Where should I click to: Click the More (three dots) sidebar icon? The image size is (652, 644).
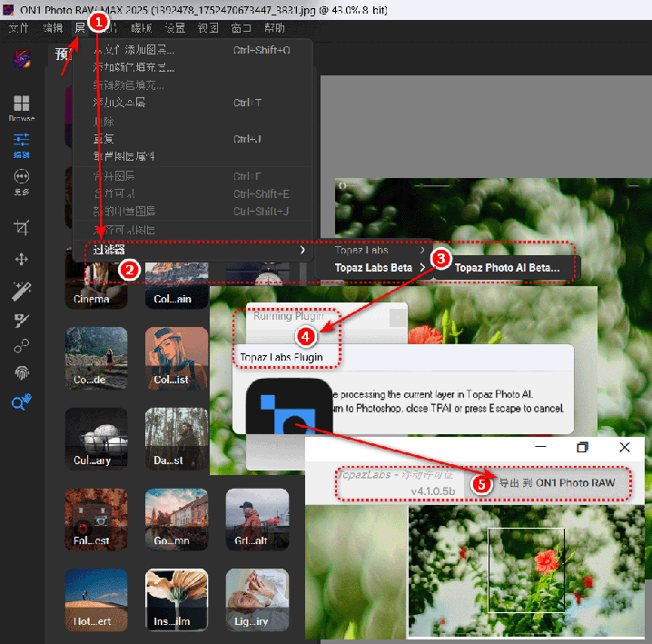22,180
